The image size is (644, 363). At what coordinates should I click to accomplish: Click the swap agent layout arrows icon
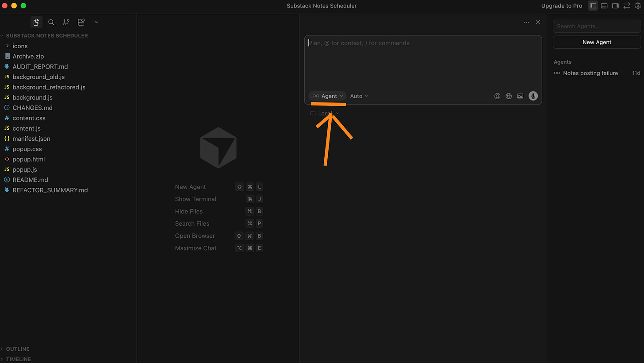627,6
